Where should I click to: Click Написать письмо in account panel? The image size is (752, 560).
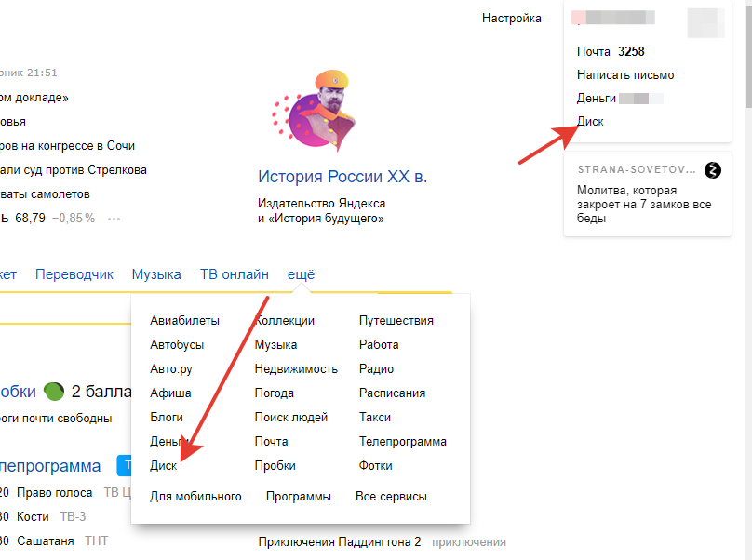(x=624, y=74)
